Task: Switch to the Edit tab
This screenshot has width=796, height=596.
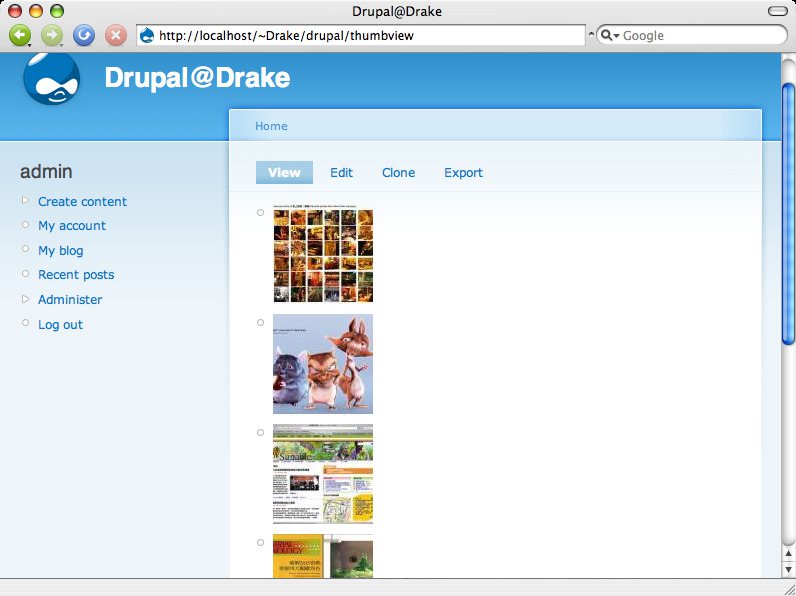Action: 341,173
